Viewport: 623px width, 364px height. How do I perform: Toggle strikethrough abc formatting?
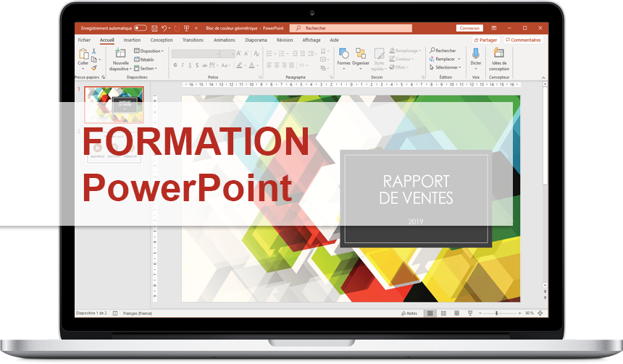point(204,65)
